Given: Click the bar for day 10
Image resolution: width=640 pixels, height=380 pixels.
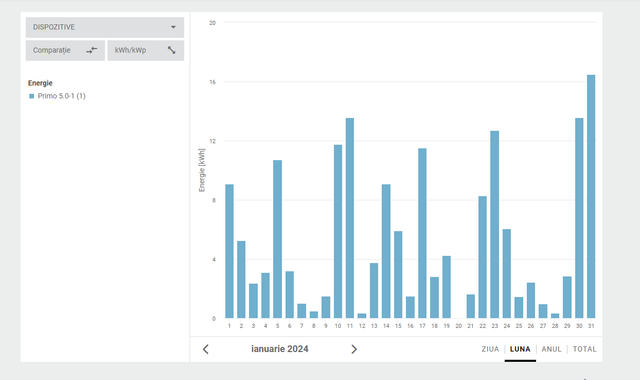Looking at the screenshot, I should [x=338, y=231].
